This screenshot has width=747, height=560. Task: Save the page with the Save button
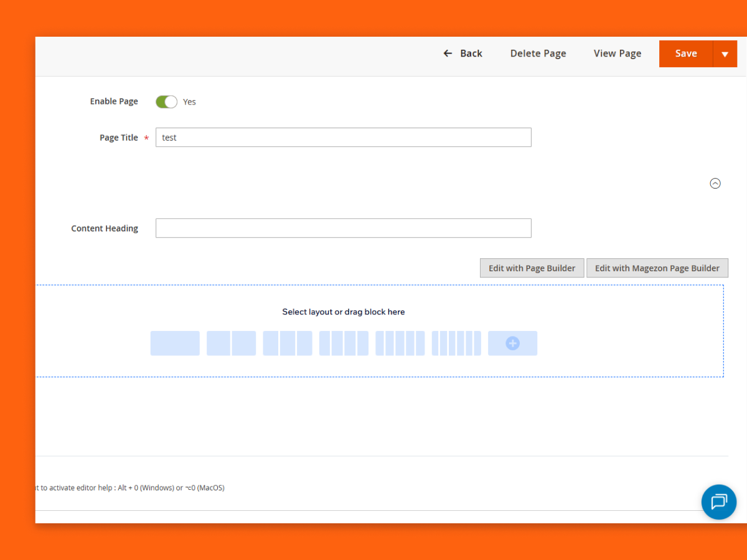point(686,54)
